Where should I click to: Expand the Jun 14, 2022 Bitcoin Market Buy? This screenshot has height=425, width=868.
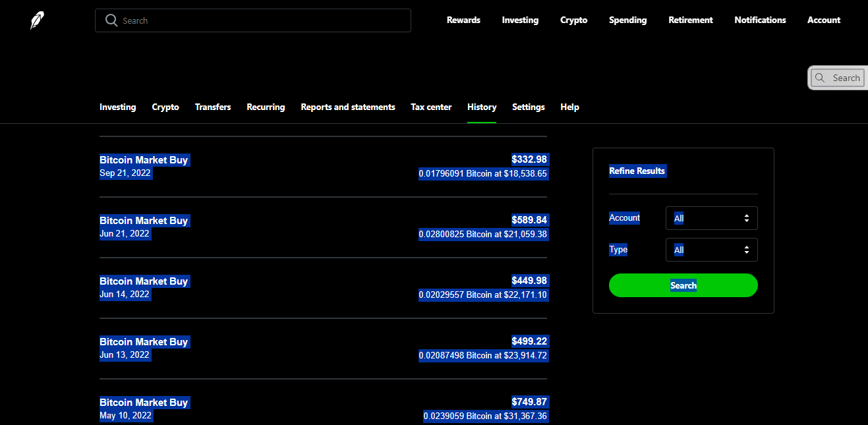pyautogui.click(x=323, y=288)
